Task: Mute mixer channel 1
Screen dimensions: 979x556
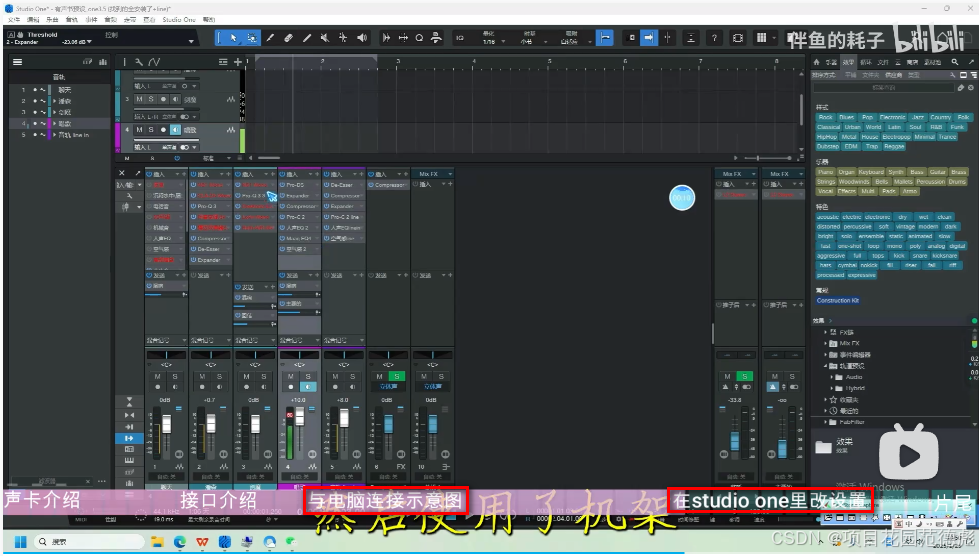Action: point(157,376)
